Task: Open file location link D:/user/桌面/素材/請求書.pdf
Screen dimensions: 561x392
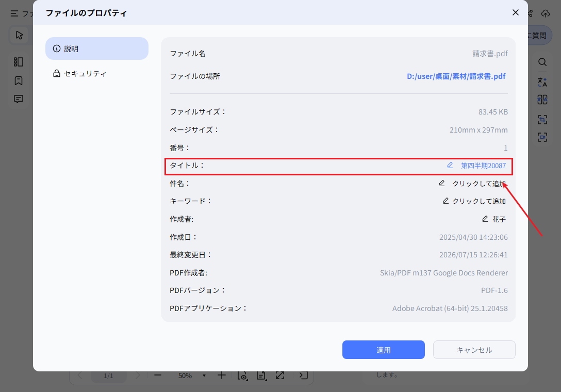Action: 456,76
